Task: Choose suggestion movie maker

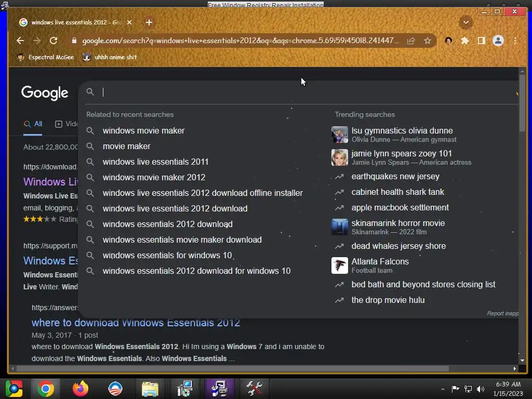Action: pyautogui.click(x=126, y=146)
